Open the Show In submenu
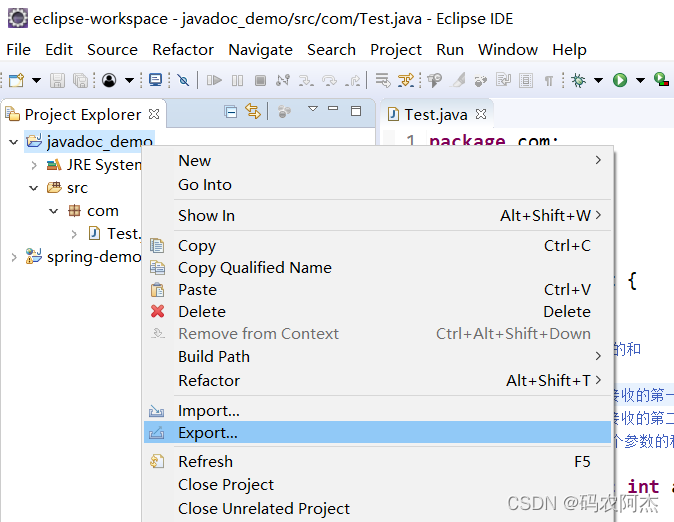 pyautogui.click(x=377, y=215)
